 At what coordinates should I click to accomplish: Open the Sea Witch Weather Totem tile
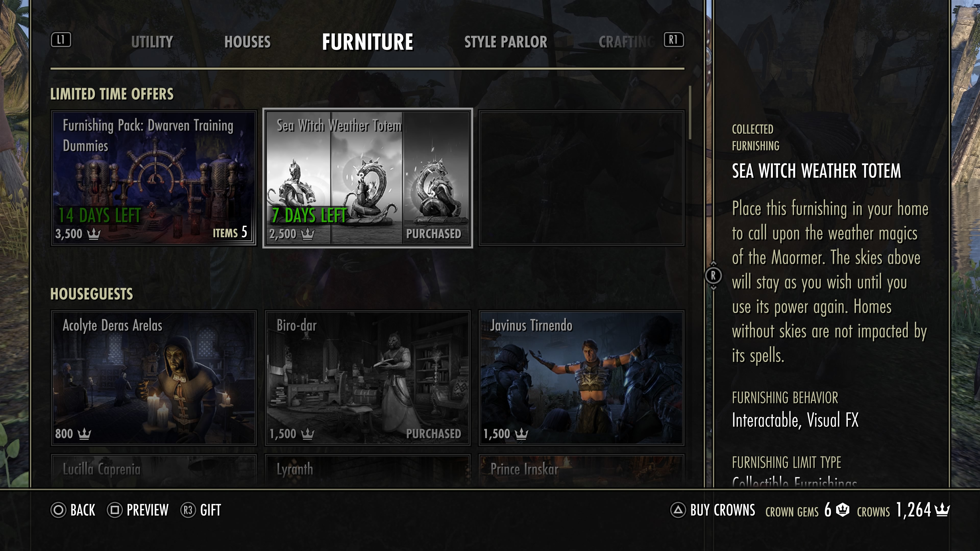(x=367, y=178)
